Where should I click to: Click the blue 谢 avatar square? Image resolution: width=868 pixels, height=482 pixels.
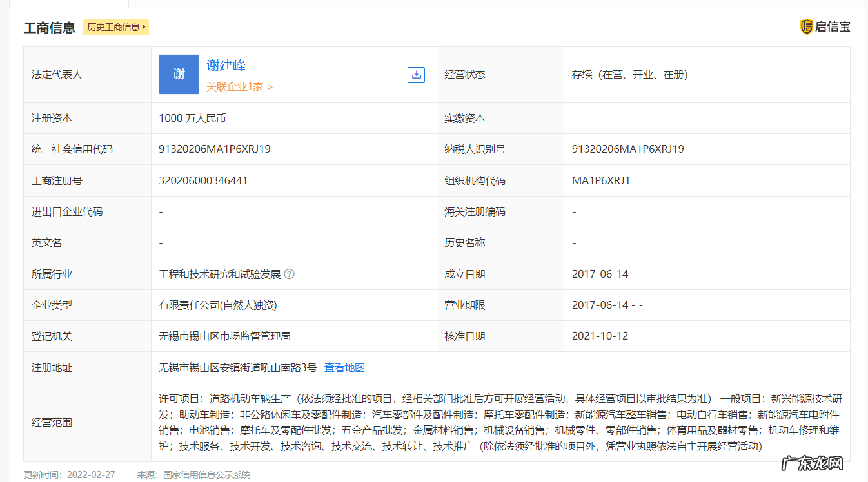tap(179, 74)
